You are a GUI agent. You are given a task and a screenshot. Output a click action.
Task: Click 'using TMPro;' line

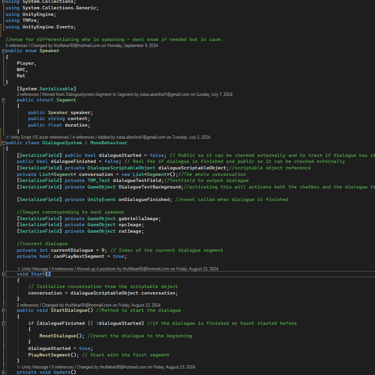pyautogui.click(x=22, y=20)
